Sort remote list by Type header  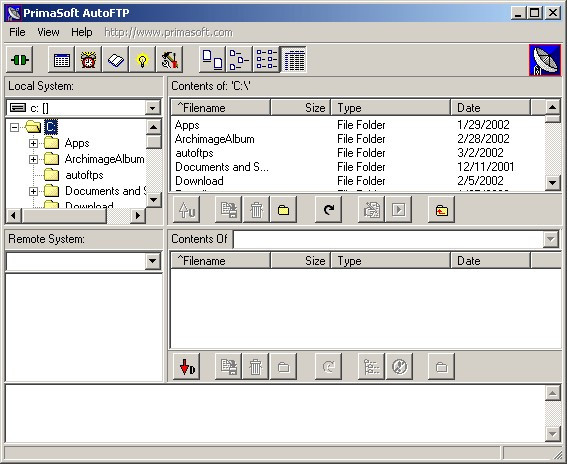click(391, 261)
